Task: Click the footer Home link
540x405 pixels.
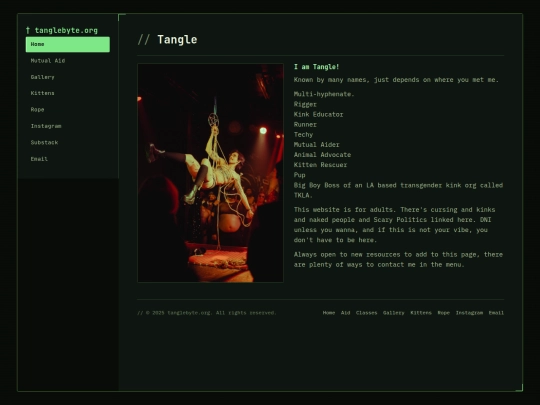Action: tap(329, 313)
